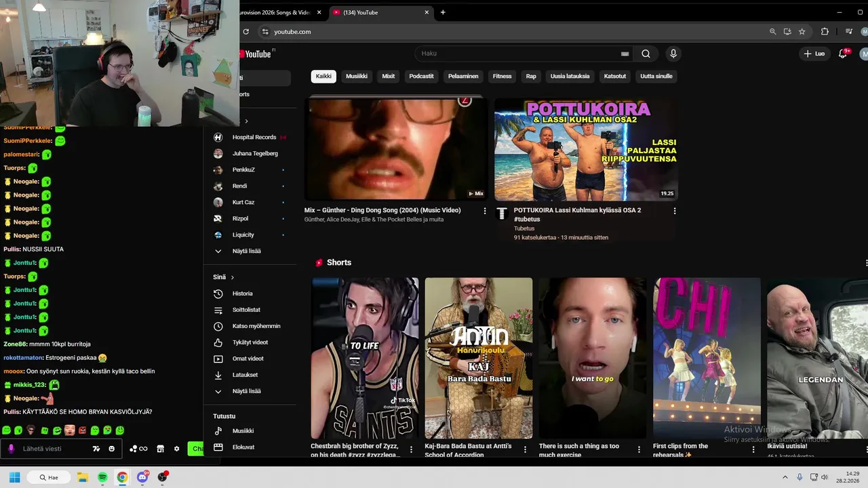
Task: Open the store icon below the chat
Action: 160,449
